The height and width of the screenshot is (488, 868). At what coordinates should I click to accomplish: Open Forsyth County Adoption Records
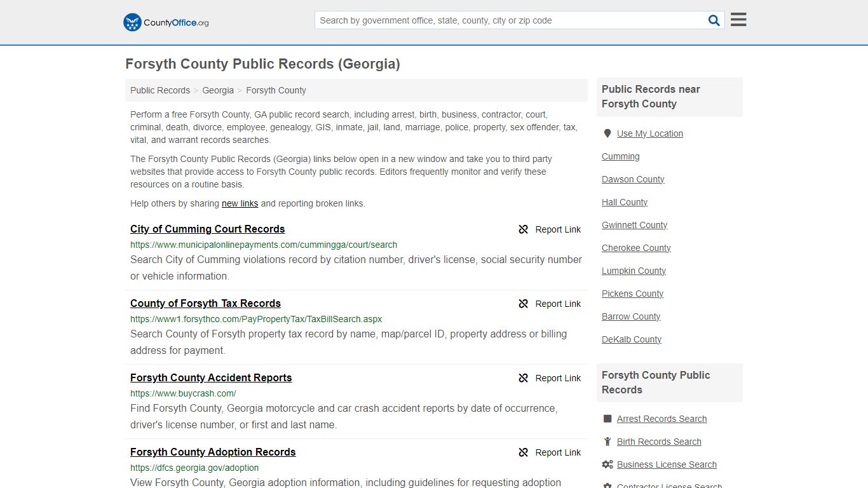(213, 452)
